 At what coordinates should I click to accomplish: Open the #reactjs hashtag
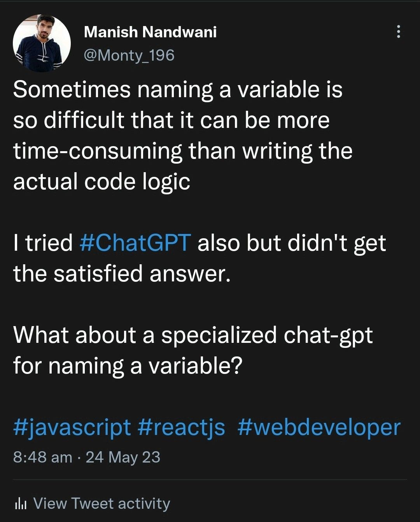click(181, 428)
